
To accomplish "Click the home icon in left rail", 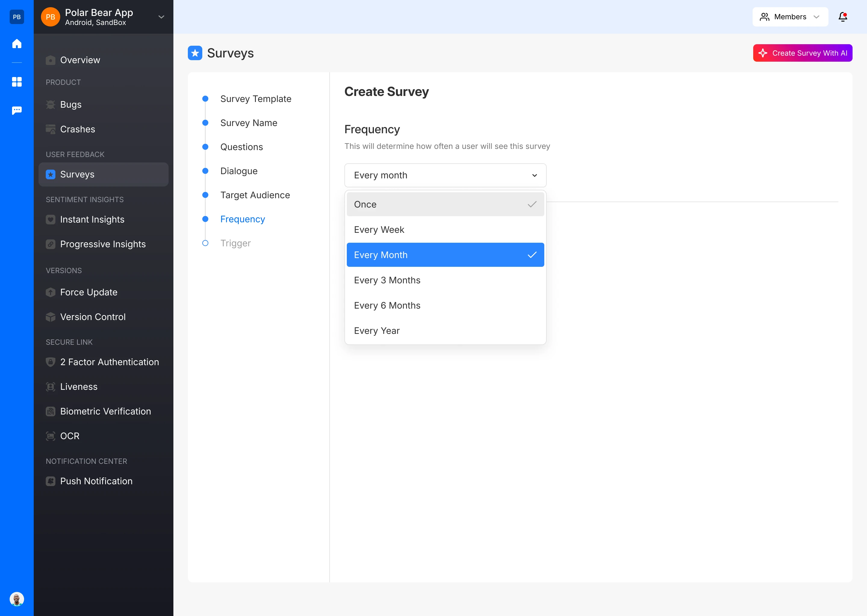I will (17, 44).
